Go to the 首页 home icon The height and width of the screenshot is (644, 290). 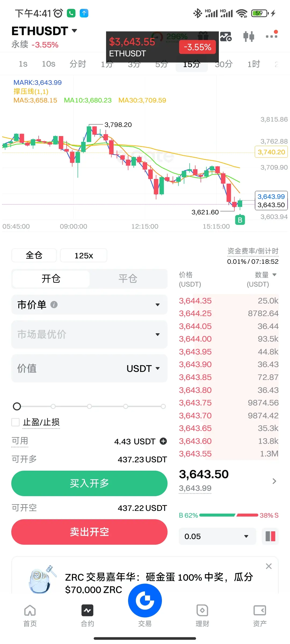click(x=30, y=615)
